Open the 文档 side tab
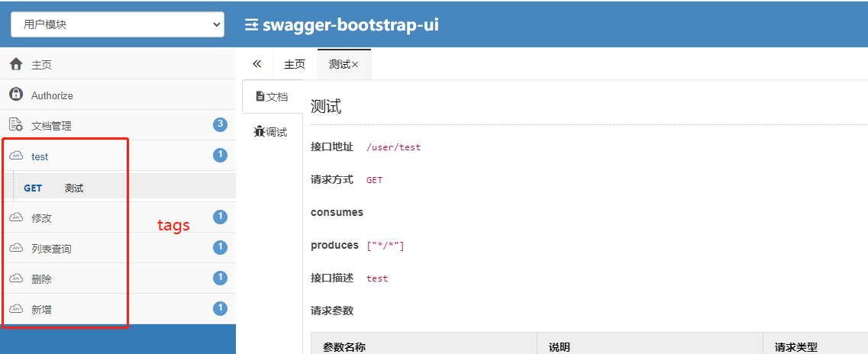Viewport: 868px width, 354px height. (273, 97)
